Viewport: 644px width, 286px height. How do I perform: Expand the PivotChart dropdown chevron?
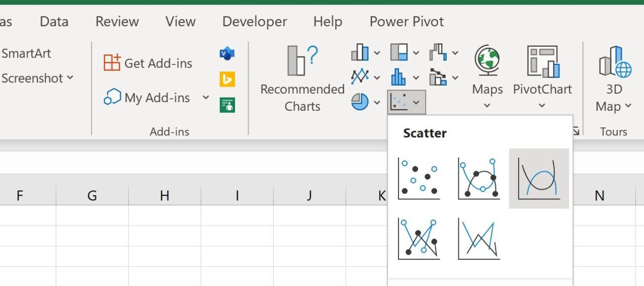[x=542, y=106]
